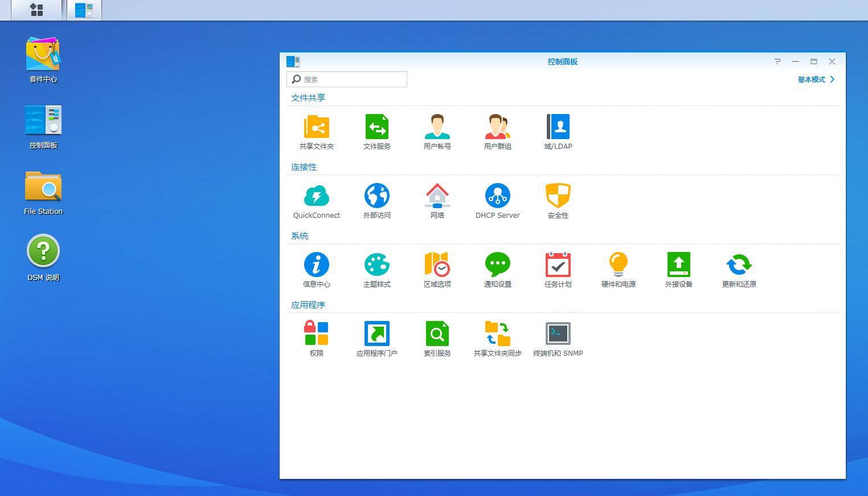Open 更新和还原 update and restore

(x=739, y=265)
